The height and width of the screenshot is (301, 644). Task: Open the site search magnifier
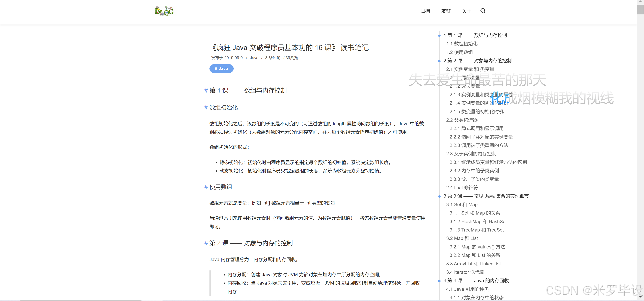tap(483, 11)
